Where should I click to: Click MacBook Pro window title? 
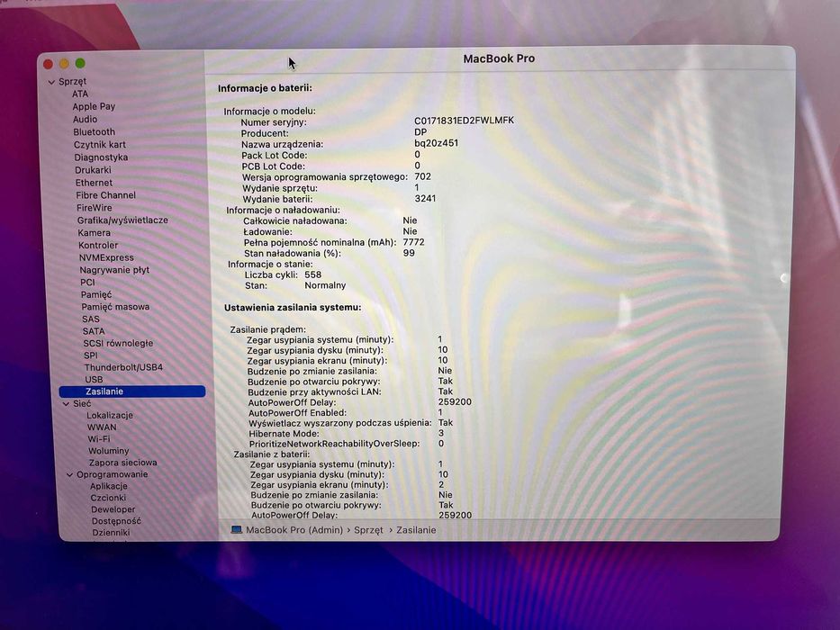[499, 58]
